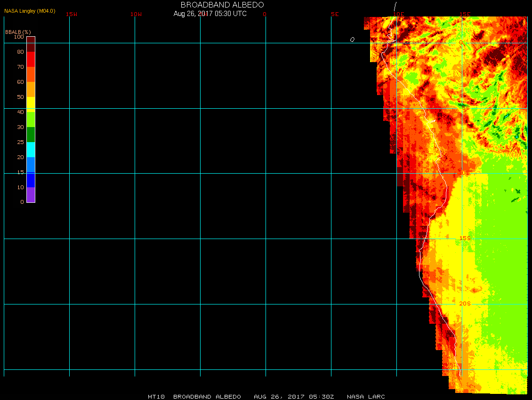Select the dark blue legend swatch
The height and width of the screenshot is (400, 532).
(x=31, y=180)
